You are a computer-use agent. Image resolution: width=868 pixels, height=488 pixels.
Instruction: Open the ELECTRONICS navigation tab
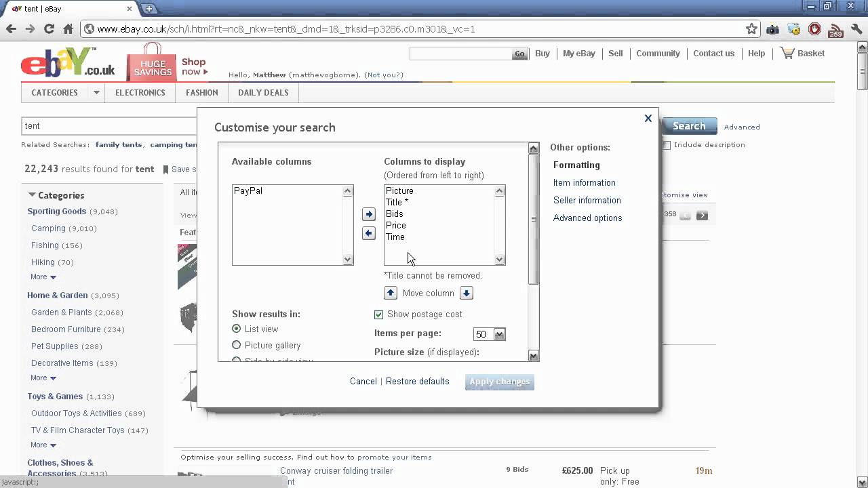click(140, 93)
